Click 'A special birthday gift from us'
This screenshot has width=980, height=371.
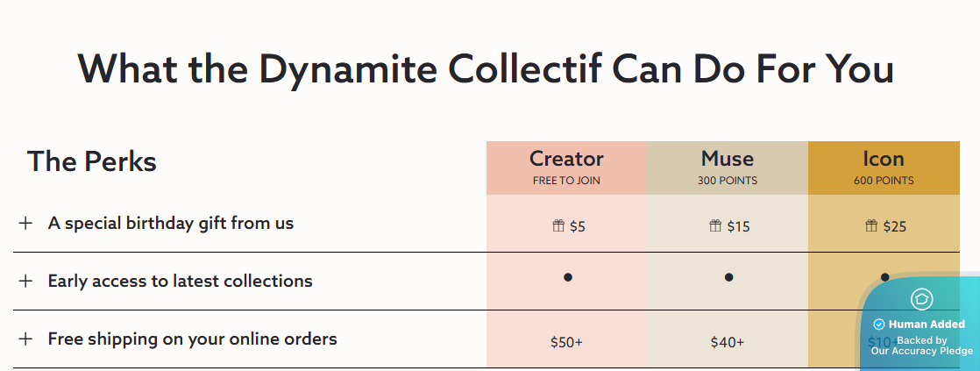pyautogui.click(x=171, y=223)
